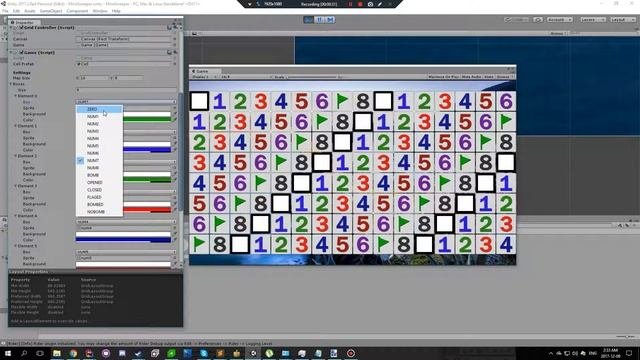Screen dimensions: 640x360
Task: Toggle the Stats overlay in the Game view
Action: tap(489, 77)
